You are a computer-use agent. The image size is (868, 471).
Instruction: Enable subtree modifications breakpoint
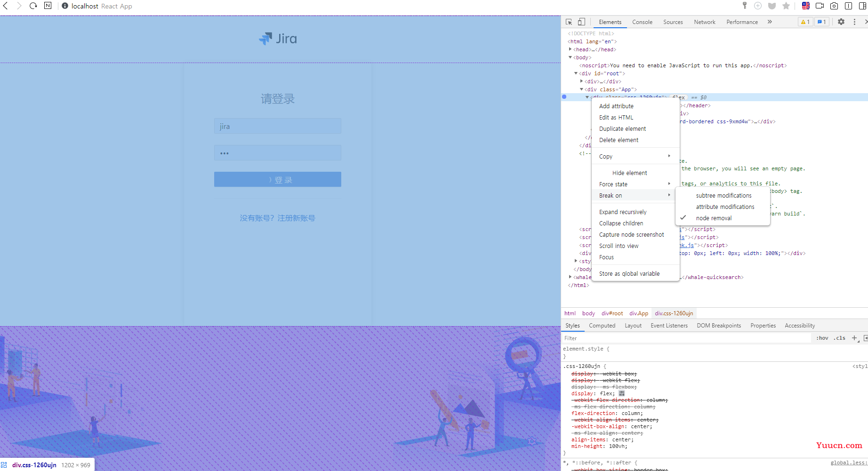[x=723, y=195]
